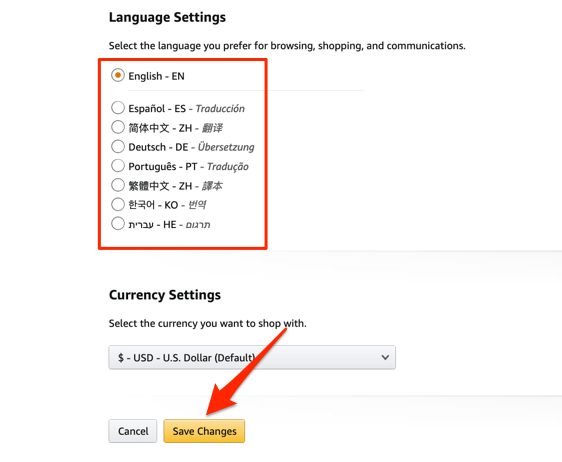The width and height of the screenshot is (562, 462).
Task: Choose the 繁體中文 radio button
Action: [x=118, y=185]
